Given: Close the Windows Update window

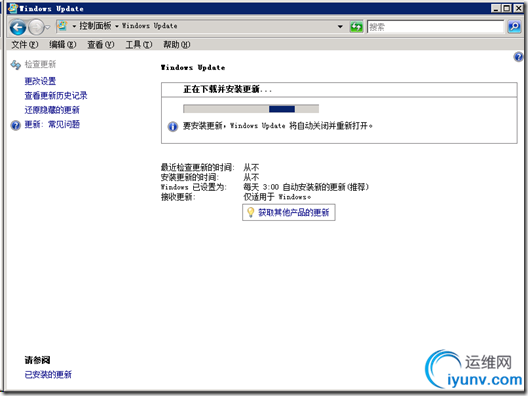Looking at the screenshot, I should [x=518, y=8].
